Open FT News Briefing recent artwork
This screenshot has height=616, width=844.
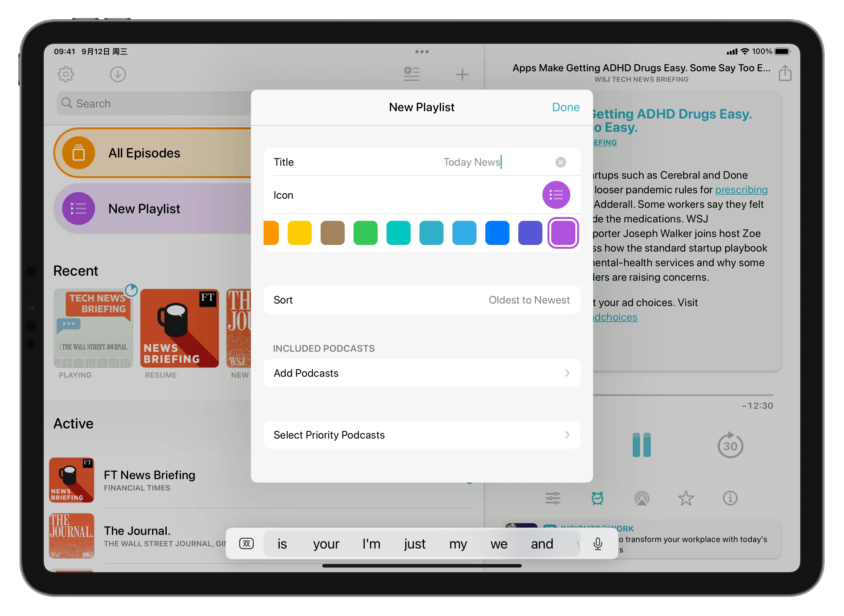(179, 328)
